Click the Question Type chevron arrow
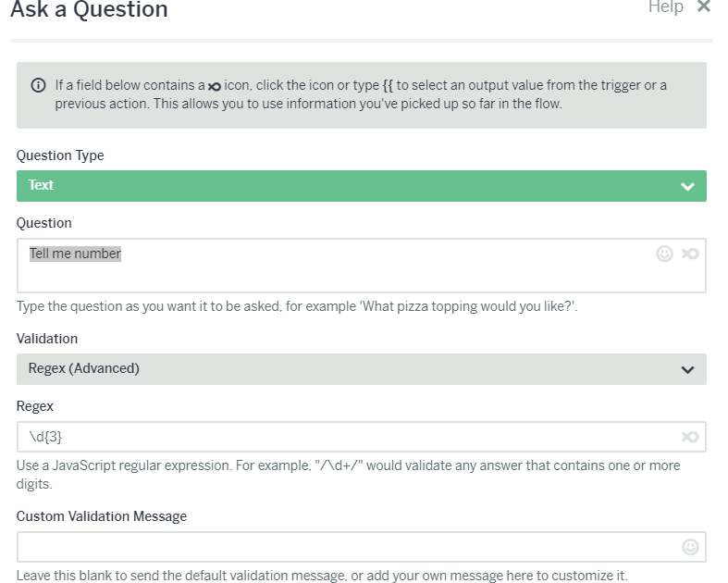Screen dimensions: 728x583 687,186
